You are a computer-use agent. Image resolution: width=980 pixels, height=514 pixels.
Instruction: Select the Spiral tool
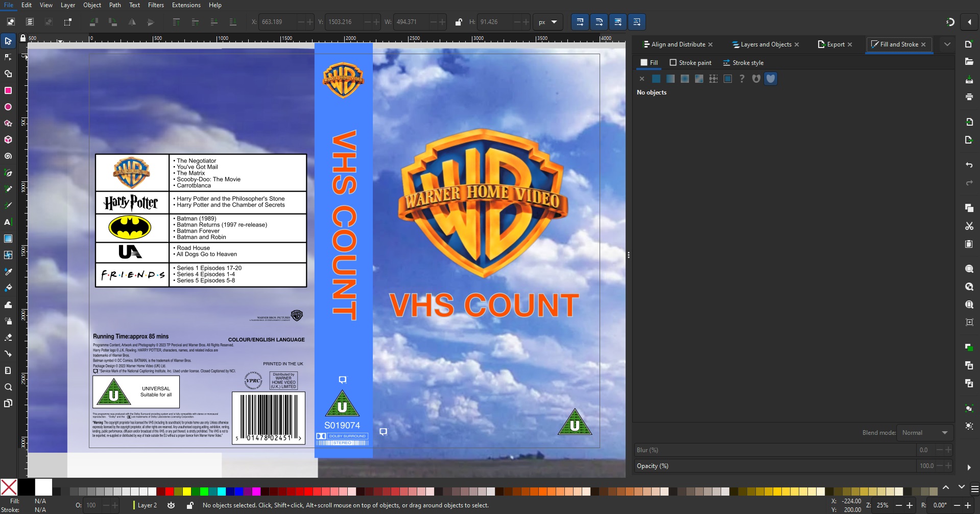8,156
